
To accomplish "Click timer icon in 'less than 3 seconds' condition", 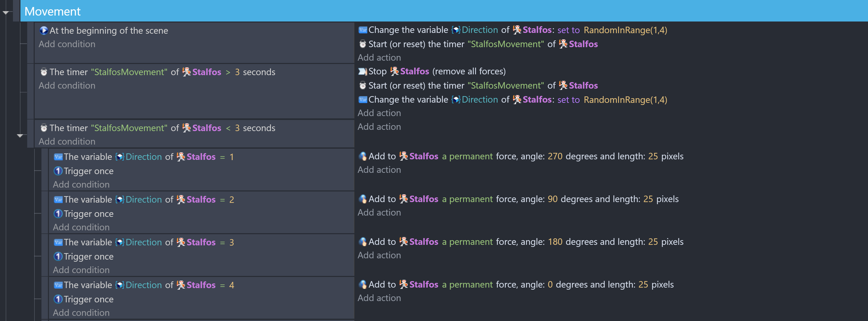I will [44, 128].
